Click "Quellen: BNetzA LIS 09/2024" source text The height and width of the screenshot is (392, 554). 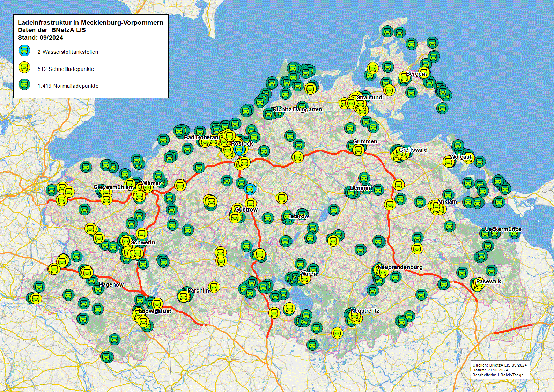tap(500, 365)
